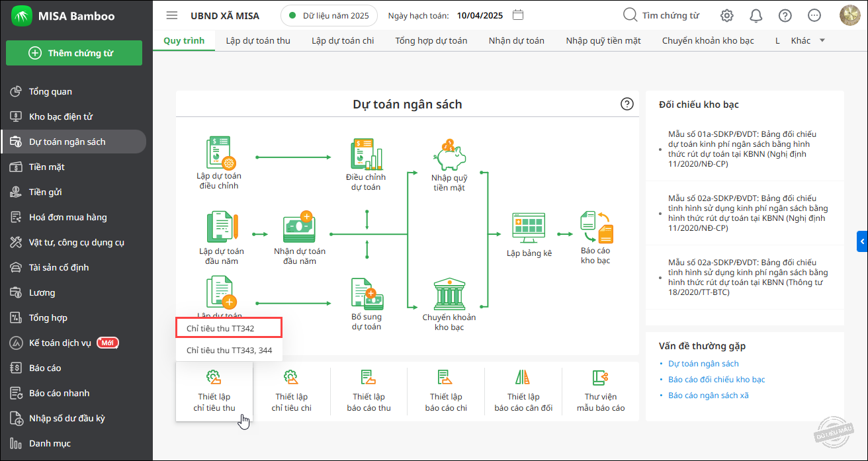Open Tổng quan in sidebar
The image size is (868, 461).
pyautogui.click(x=74, y=91)
